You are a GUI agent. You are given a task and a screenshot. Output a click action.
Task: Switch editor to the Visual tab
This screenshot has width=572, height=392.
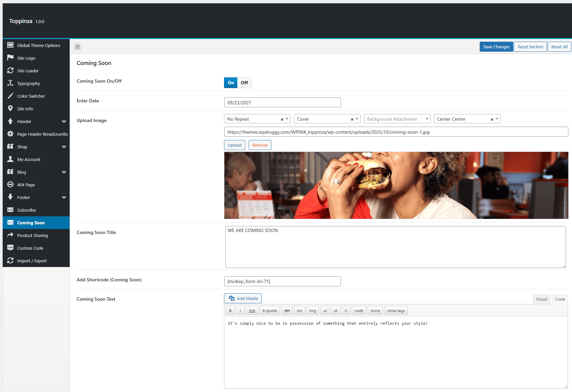[x=541, y=299]
